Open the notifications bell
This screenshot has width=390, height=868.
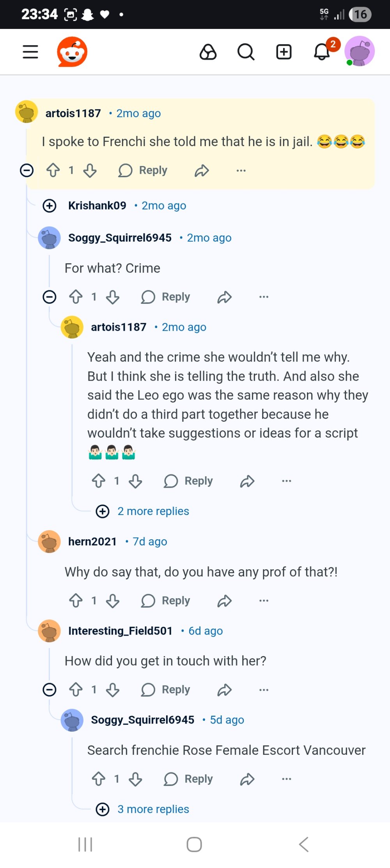(322, 52)
